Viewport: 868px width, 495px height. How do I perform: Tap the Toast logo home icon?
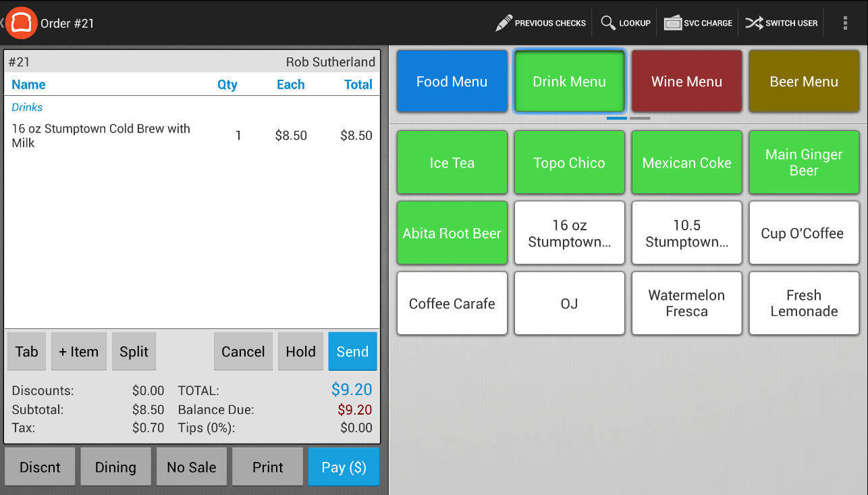tap(22, 23)
